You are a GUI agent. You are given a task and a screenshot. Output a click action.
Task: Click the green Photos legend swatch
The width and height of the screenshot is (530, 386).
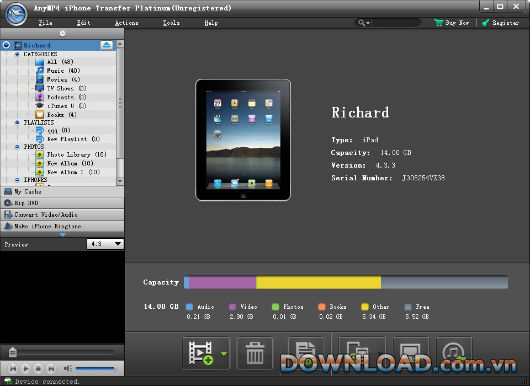point(275,307)
